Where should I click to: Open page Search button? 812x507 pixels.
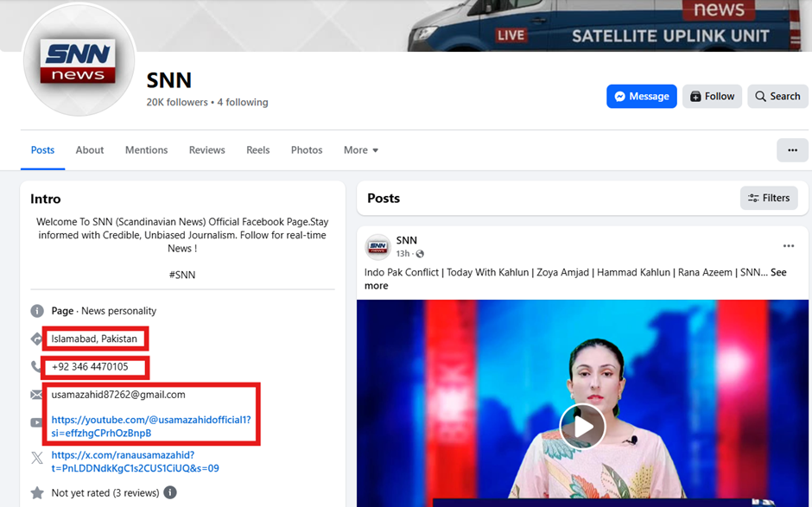777,97
